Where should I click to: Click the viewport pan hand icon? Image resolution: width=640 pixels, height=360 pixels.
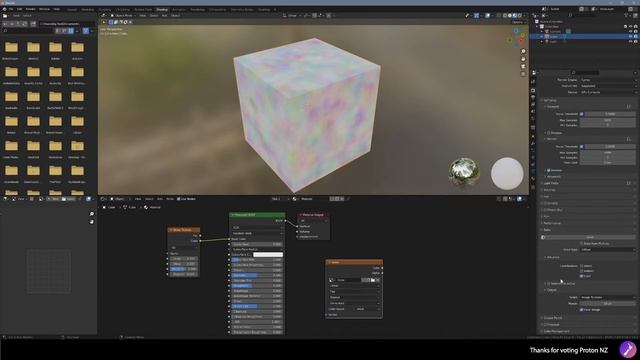523,59
